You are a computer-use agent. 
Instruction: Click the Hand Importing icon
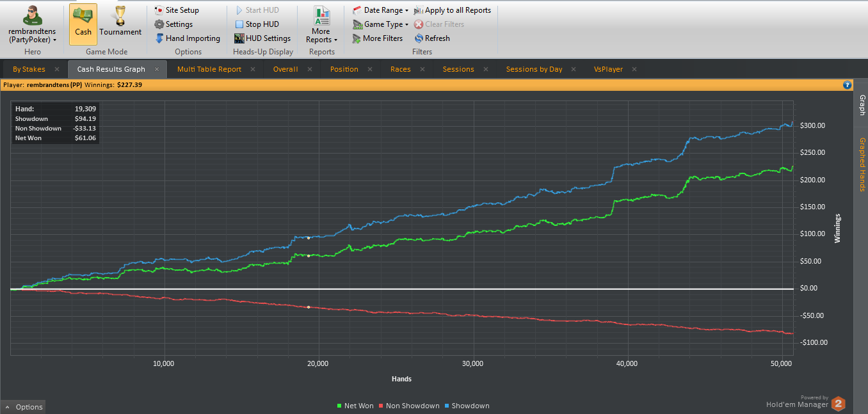pyautogui.click(x=160, y=38)
